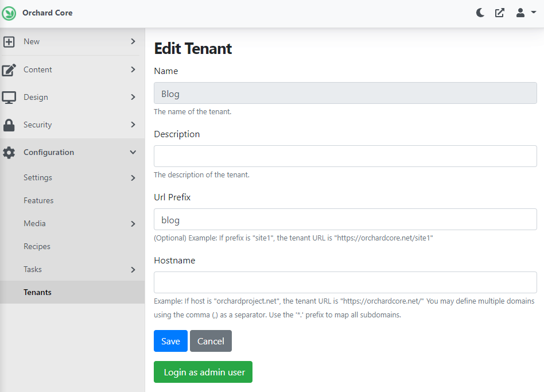
Task: Select Tenants in the sidebar
Action: pyautogui.click(x=72, y=292)
